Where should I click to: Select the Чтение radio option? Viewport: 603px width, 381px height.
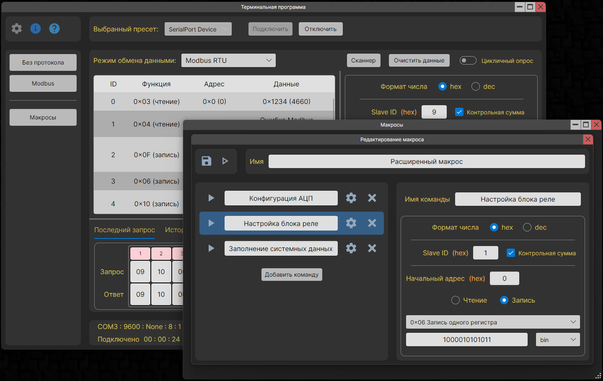click(x=455, y=300)
